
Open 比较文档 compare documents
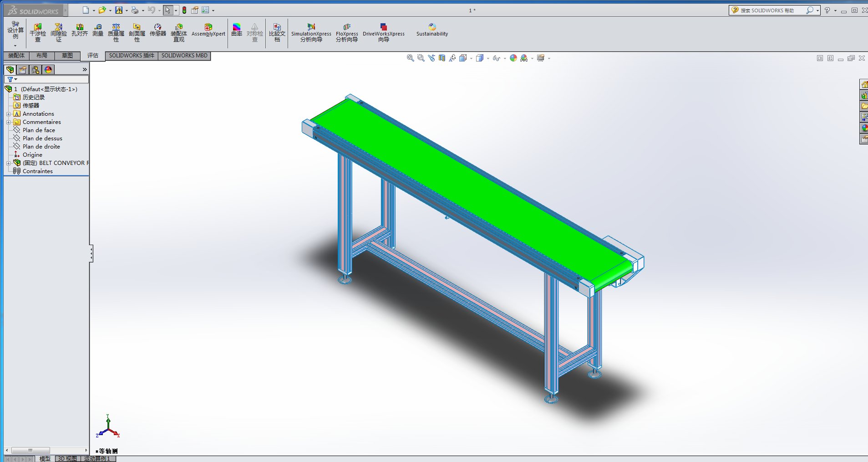[x=277, y=33]
